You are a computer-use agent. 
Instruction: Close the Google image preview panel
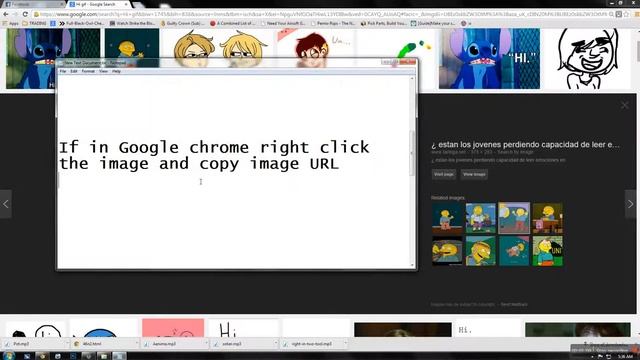(625, 105)
